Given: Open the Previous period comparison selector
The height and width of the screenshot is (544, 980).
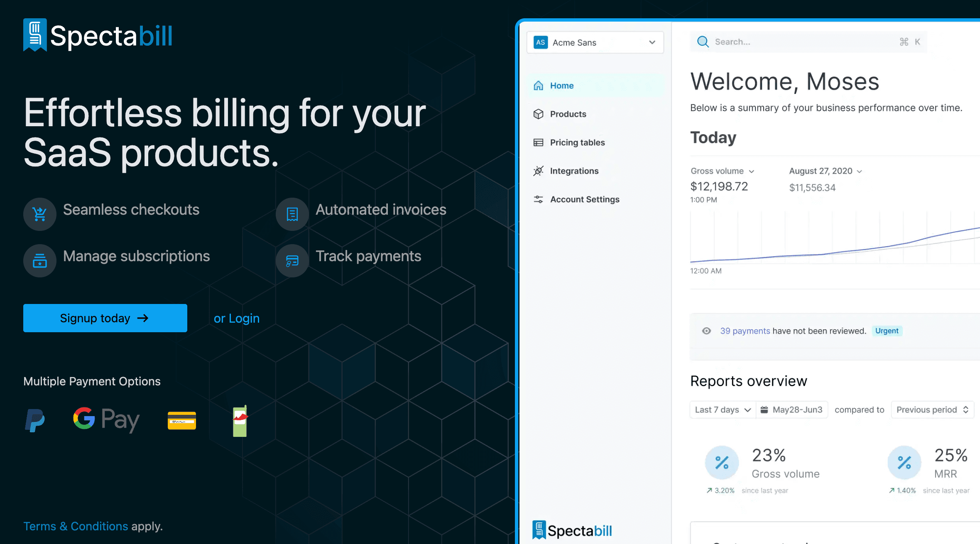Looking at the screenshot, I should point(932,410).
